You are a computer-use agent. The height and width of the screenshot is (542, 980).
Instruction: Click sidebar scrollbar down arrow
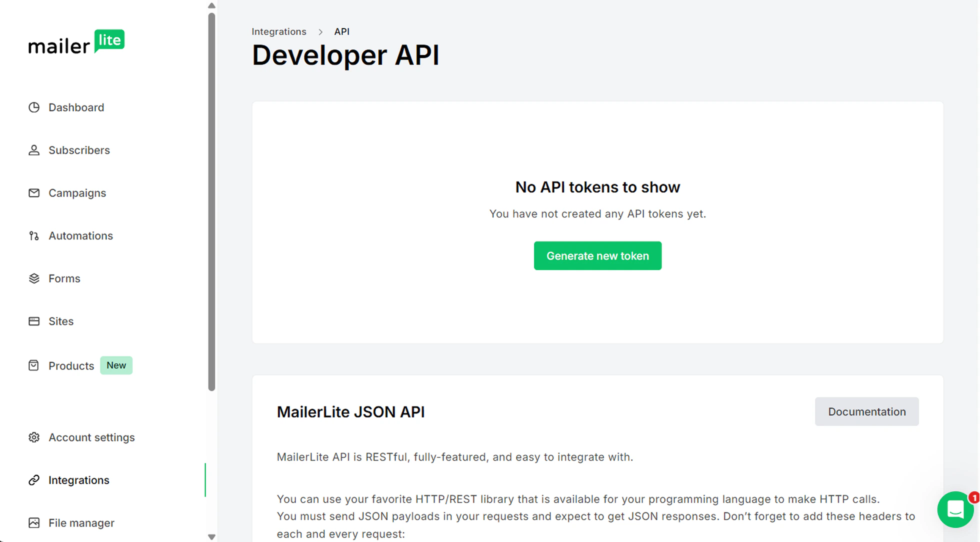[x=211, y=537]
